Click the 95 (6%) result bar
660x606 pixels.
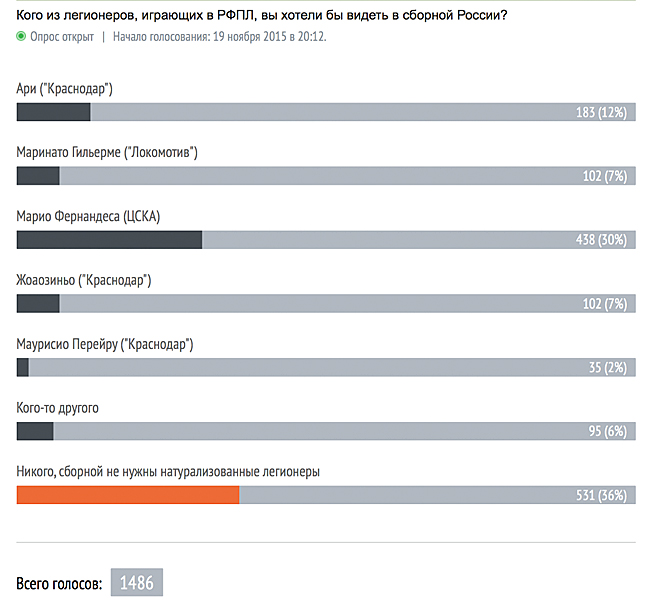point(326,431)
